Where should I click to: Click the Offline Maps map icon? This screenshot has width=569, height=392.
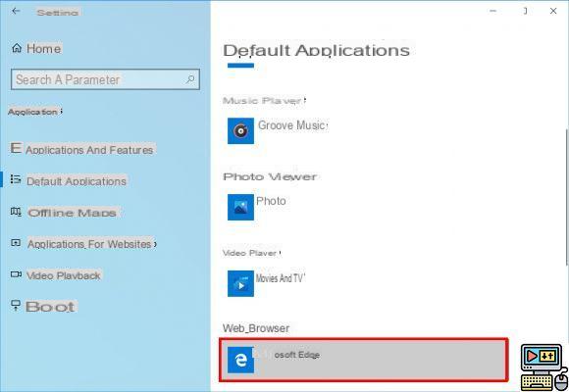coord(16,212)
